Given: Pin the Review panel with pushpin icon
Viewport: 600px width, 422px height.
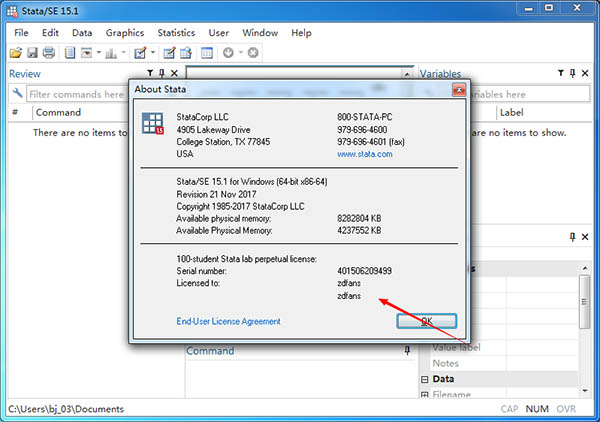Looking at the screenshot, I should tap(162, 73).
